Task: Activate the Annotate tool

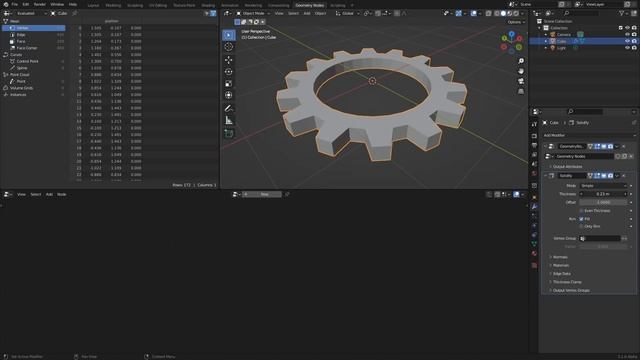Action: 229,109
